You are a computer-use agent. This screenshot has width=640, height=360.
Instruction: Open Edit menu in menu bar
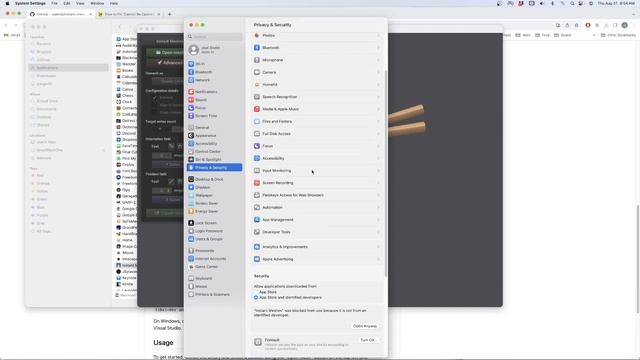(x=67, y=3)
